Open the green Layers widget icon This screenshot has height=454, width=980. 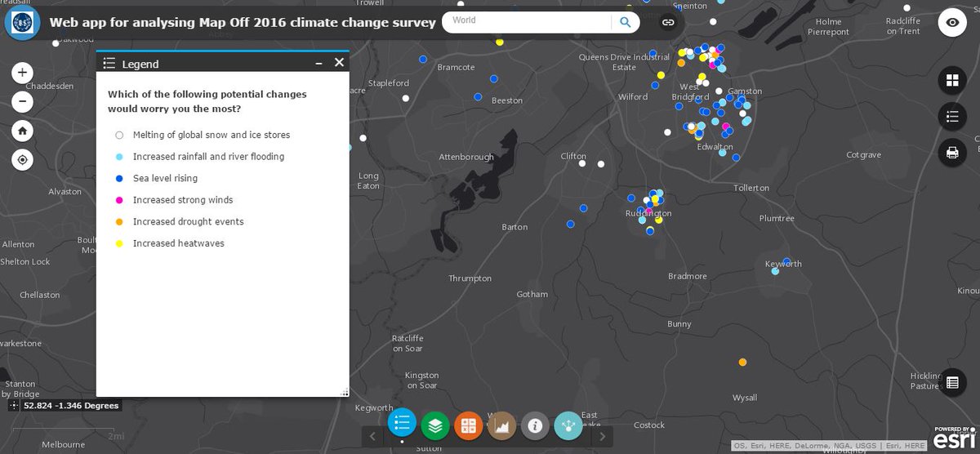pyautogui.click(x=435, y=425)
